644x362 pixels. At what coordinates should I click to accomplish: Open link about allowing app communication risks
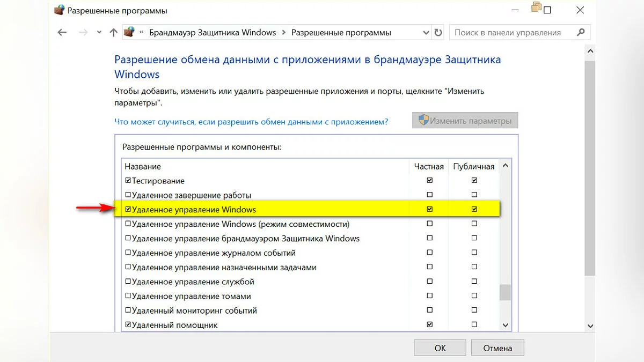[x=251, y=122]
